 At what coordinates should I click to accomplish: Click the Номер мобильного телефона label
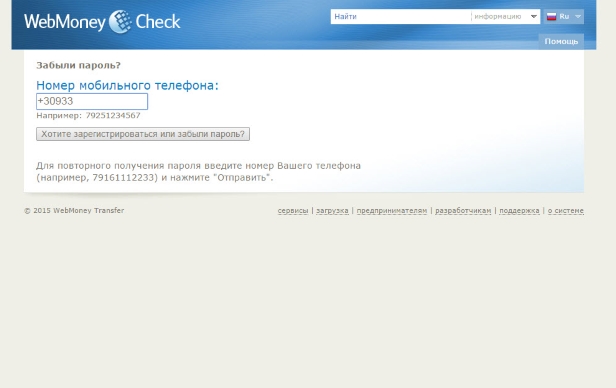tap(127, 85)
